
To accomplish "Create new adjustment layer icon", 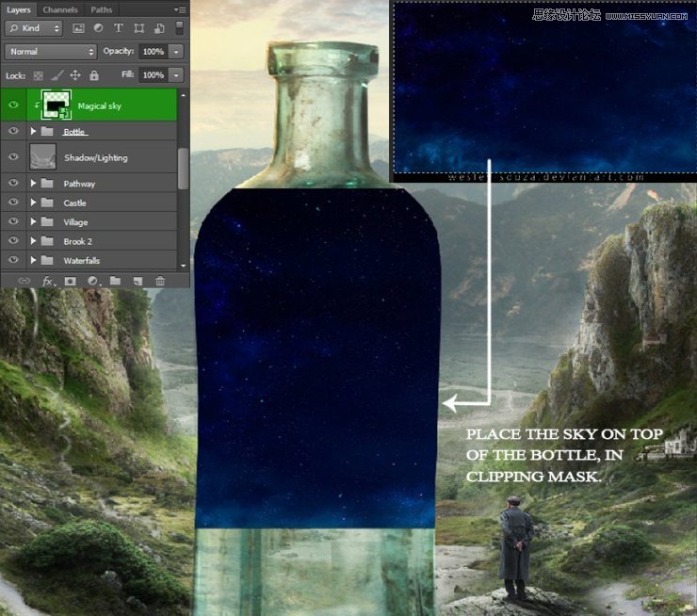I will (x=93, y=281).
